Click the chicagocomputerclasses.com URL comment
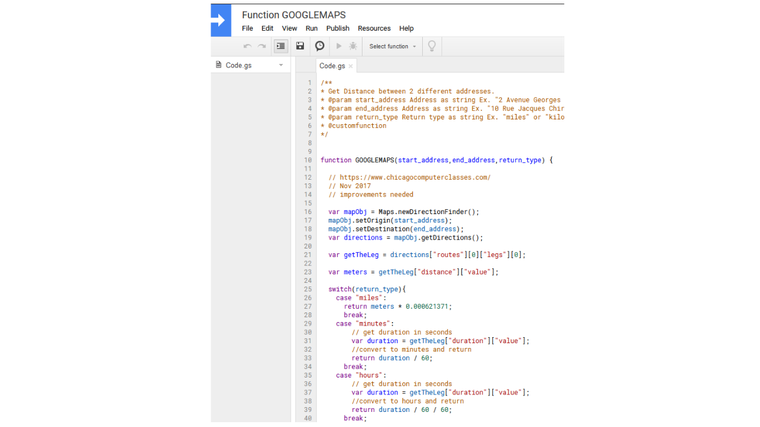This screenshot has height=427, width=760. [x=410, y=177]
